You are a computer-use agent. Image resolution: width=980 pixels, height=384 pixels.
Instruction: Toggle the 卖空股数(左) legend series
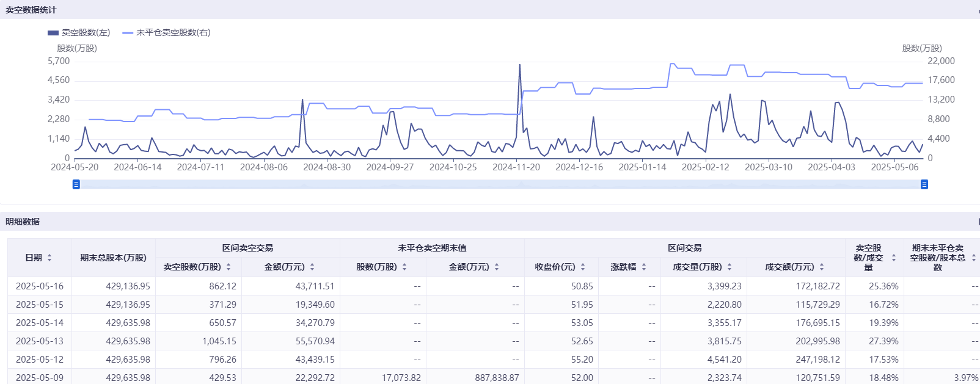[79, 32]
